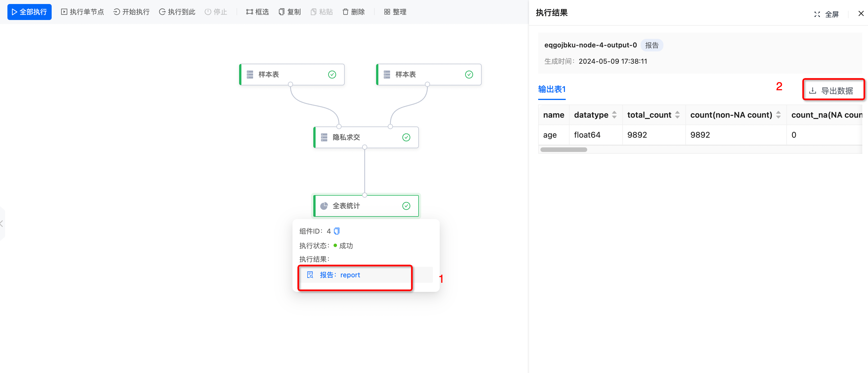Click the 报告 tag badge
Image resolution: width=868 pixels, height=373 pixels.
point(652,45)
